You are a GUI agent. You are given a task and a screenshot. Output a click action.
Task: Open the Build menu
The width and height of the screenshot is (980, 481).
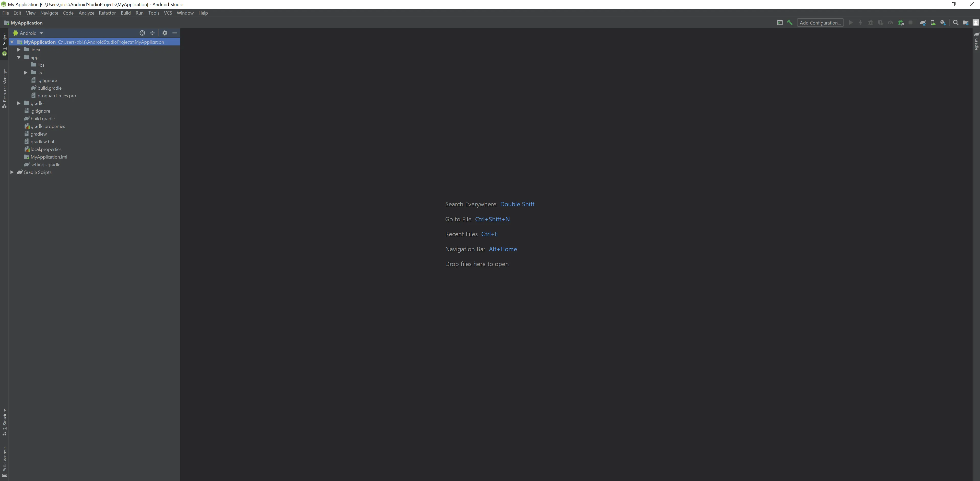(x=125, y=13)
